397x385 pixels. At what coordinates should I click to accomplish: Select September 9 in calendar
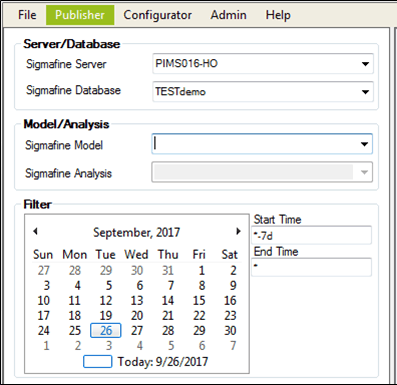[233, 286]
